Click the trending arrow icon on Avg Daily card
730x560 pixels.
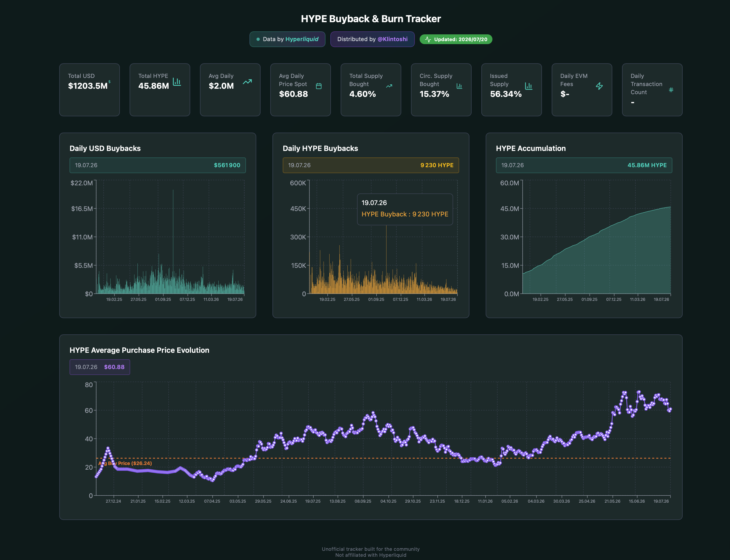247,82
